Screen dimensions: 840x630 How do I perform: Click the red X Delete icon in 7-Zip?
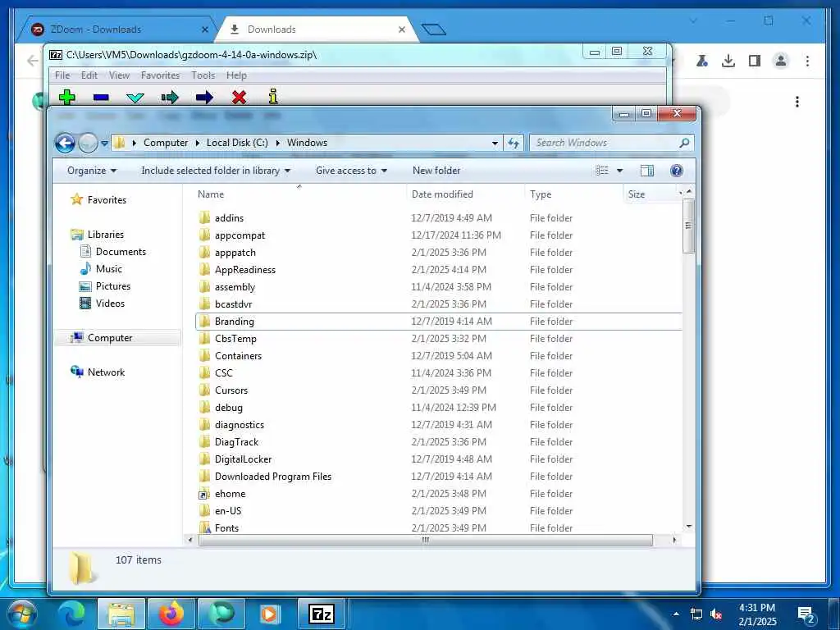click(x=239, y=97)
